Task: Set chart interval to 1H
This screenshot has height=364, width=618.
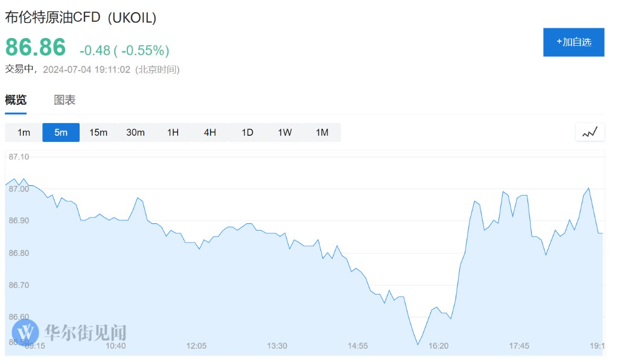Action: coord(173,132)
